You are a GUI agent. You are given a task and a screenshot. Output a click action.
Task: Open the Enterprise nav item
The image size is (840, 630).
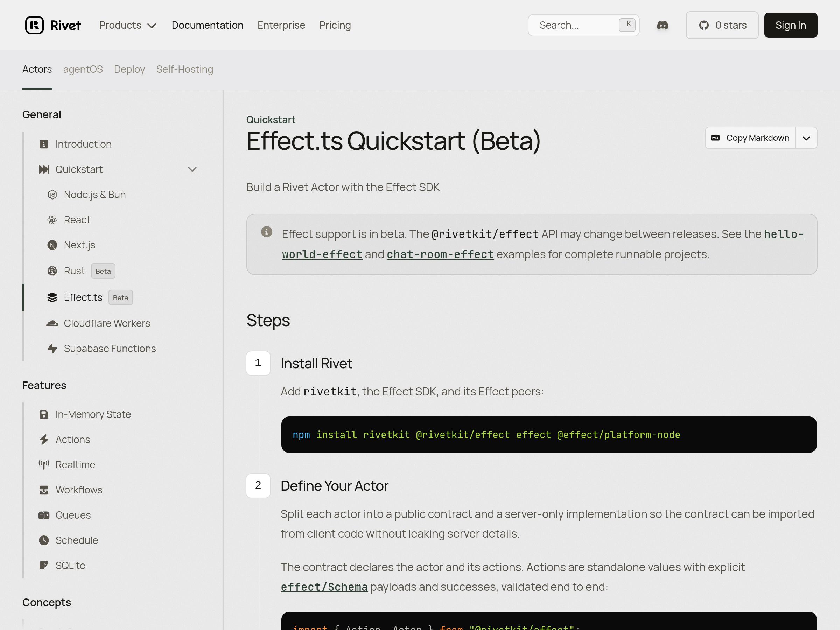pyautogui.click(x=281, y=25)
